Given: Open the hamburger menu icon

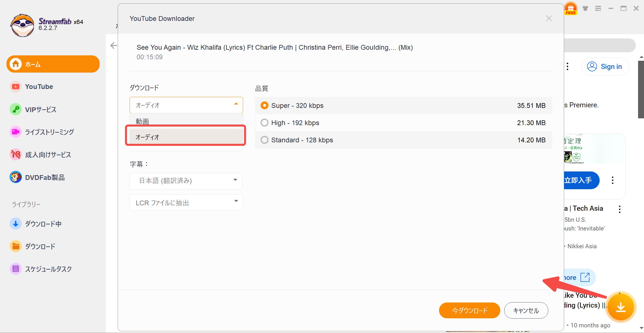Looking at the screenshot, I should pyautogui.click(x=598, y=8).
